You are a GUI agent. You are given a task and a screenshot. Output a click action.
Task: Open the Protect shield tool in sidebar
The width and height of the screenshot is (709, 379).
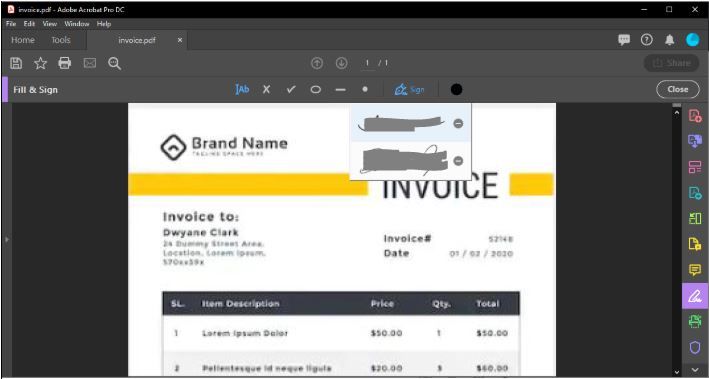click(695, 347)
